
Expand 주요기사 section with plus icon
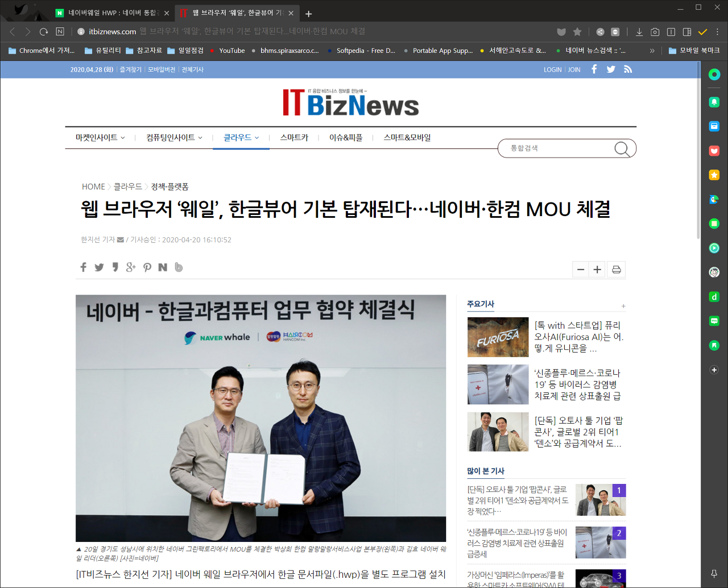point(623,306)
